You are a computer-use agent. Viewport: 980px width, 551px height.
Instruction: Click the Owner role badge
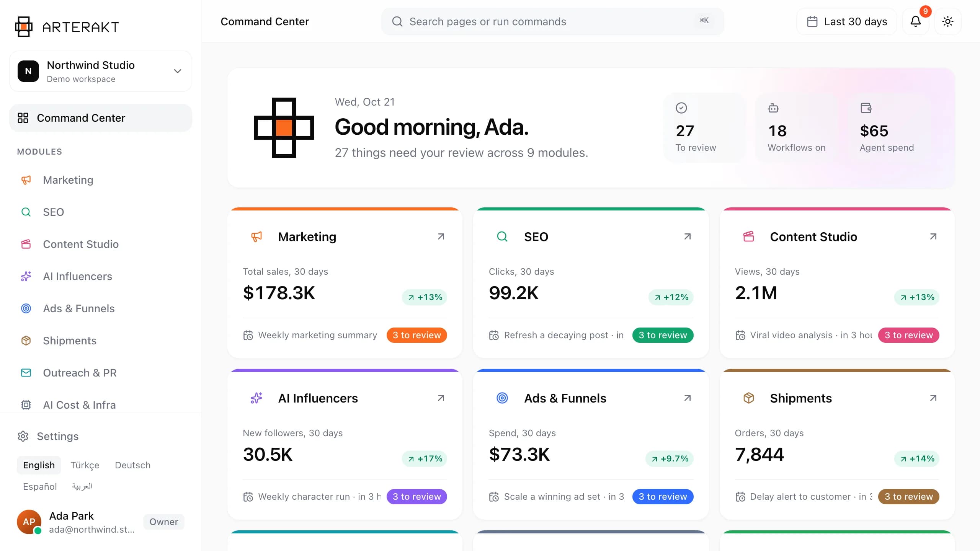[x=164, y=522]
